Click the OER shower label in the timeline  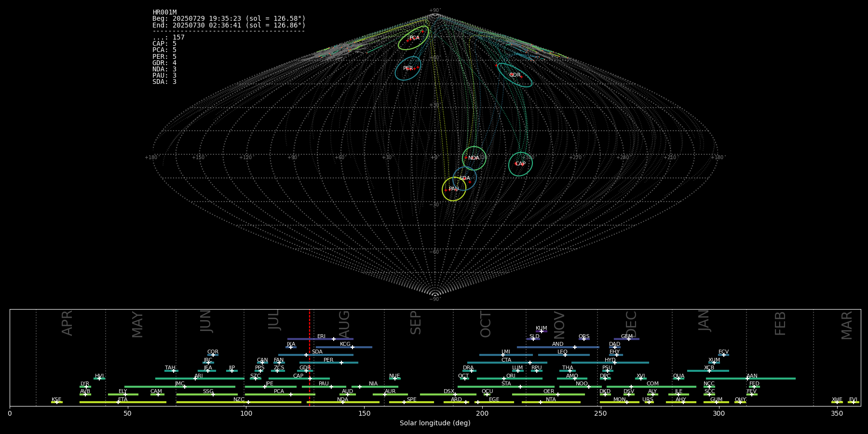549,392
